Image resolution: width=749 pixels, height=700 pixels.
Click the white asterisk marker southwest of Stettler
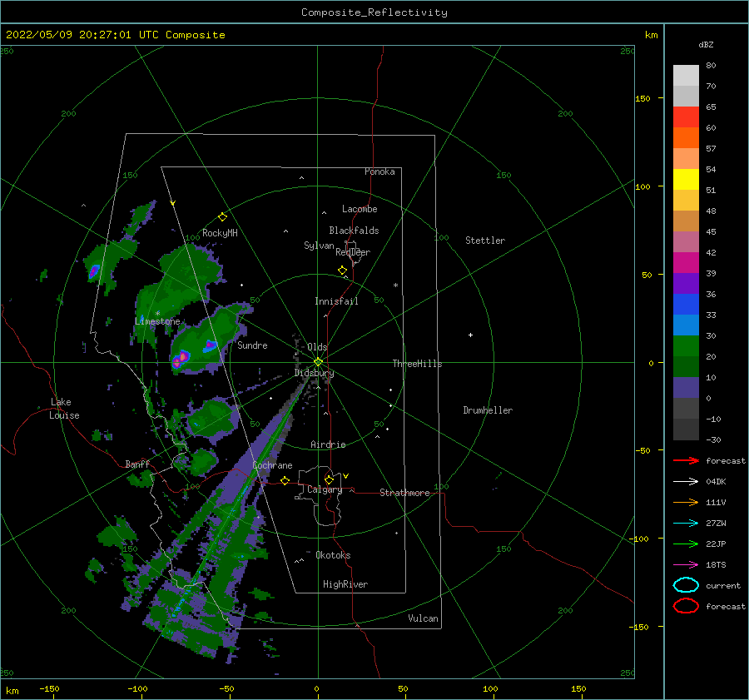(x=395, y=285)
